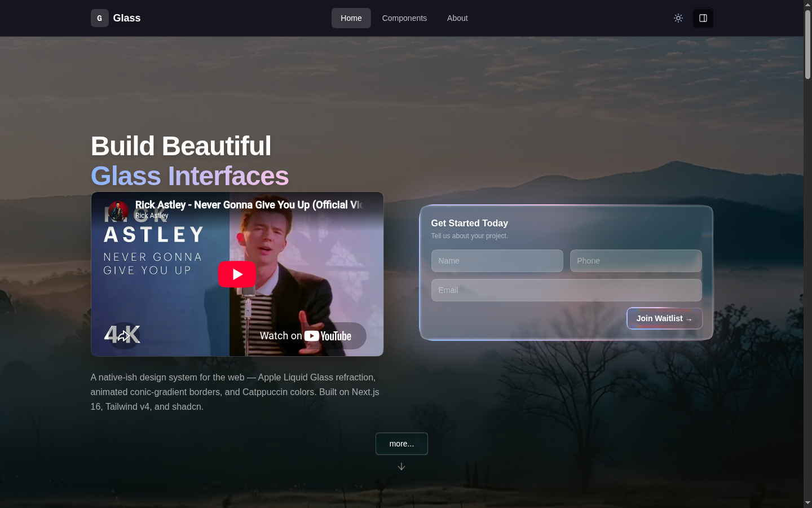
Task: Click the more... button
Action: coord(401,444)
